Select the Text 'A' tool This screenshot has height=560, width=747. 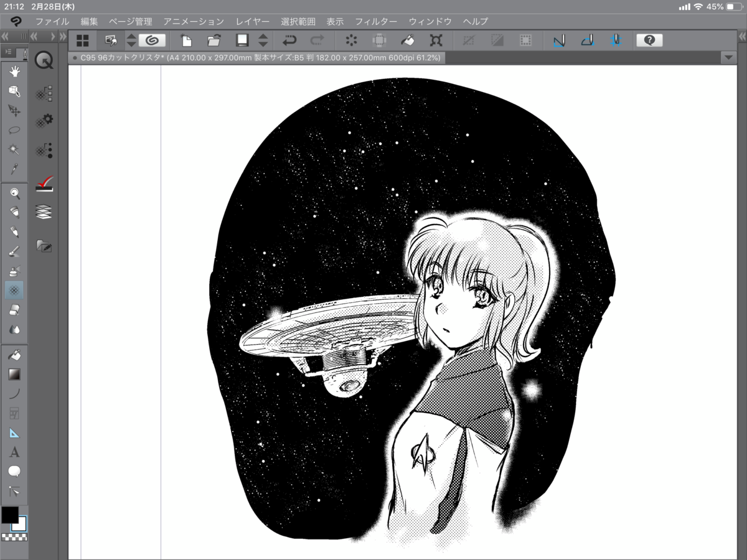14,452
